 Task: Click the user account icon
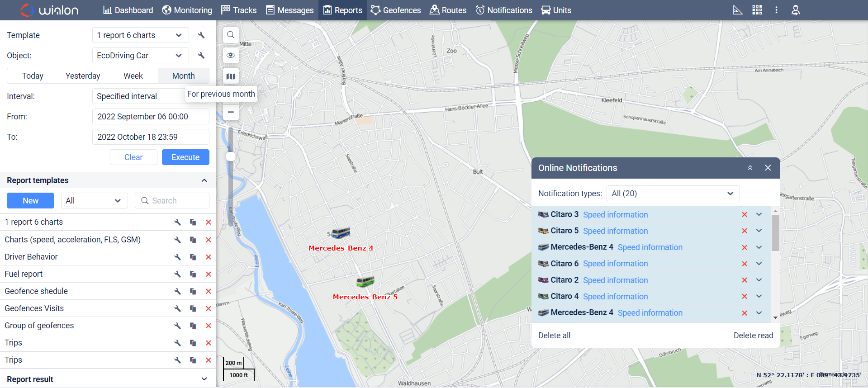[x=796, y=10]
